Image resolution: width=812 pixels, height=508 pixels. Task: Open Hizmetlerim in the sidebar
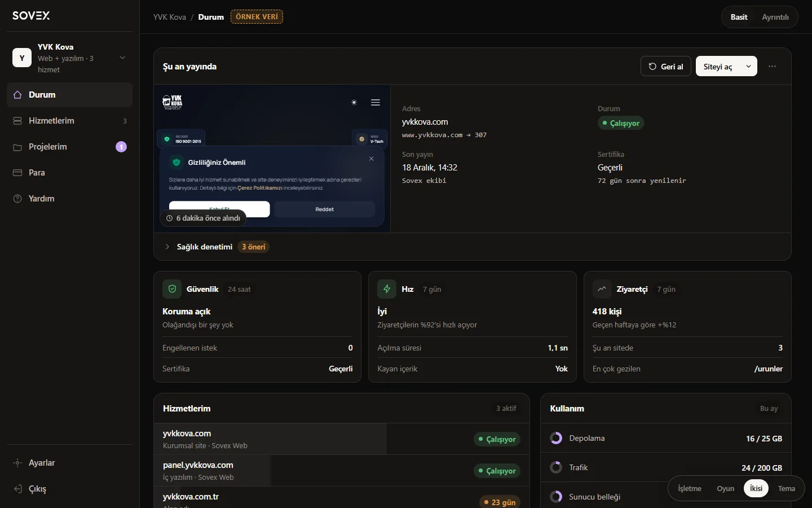(x=69, y=121)
